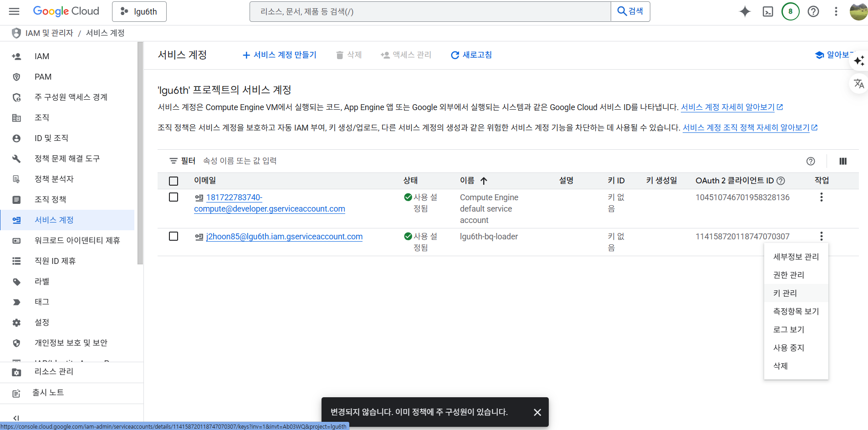Check the lgu6th-bq-loader row checkbox
Viewport: 868px width, 430px height.
(174, 236)
